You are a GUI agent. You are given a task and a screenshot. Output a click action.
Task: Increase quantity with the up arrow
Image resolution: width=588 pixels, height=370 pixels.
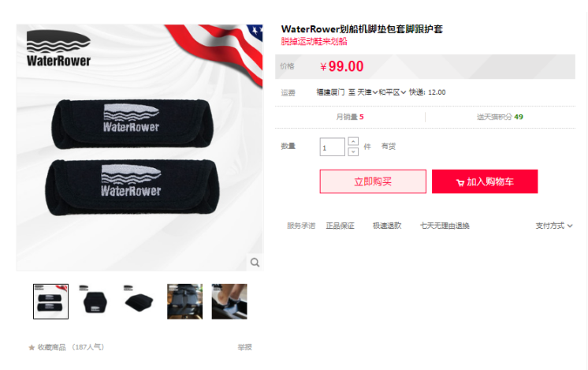[353, 141]
